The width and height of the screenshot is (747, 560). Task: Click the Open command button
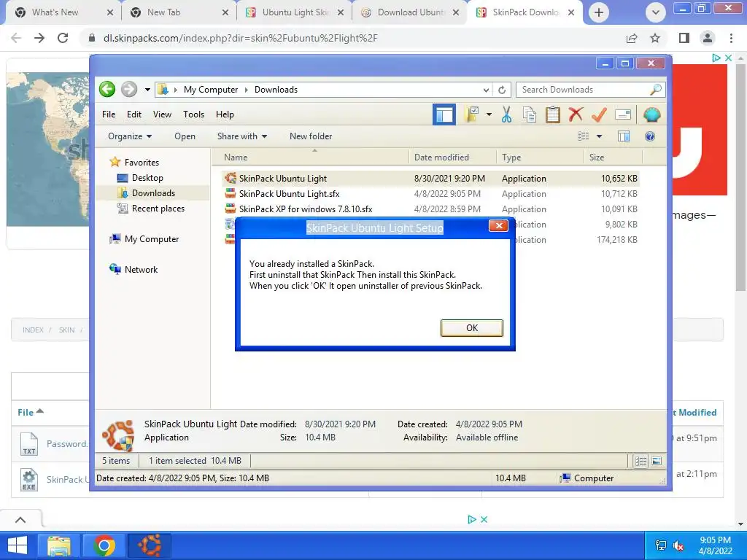point(185,136)
